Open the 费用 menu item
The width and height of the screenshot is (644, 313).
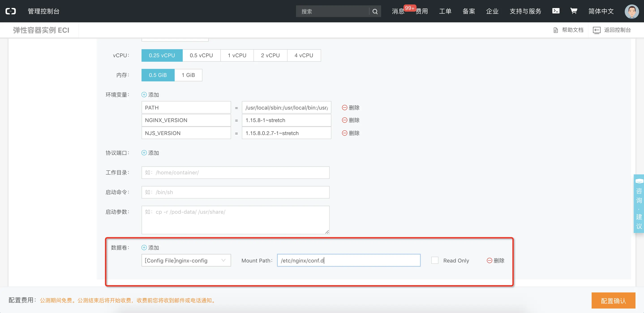422,11
